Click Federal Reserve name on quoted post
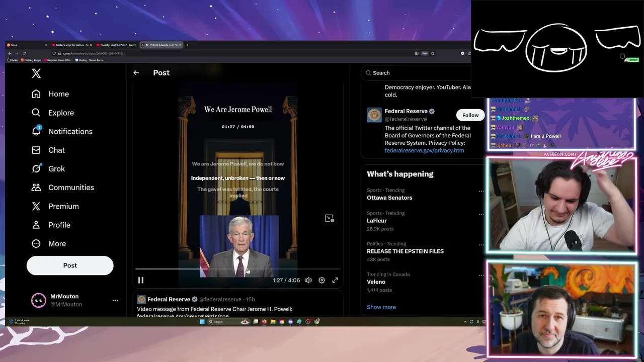The width and height of the screenshot is (644, 362). pyautogui.click(x=169, y=299)
